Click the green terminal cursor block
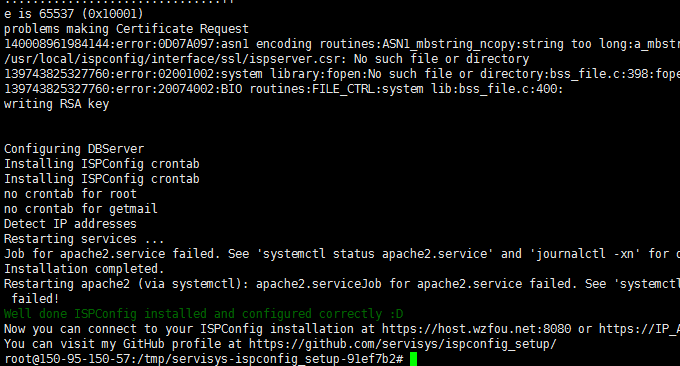The width and height of the screenshot is (680, 366). [413, 359]
